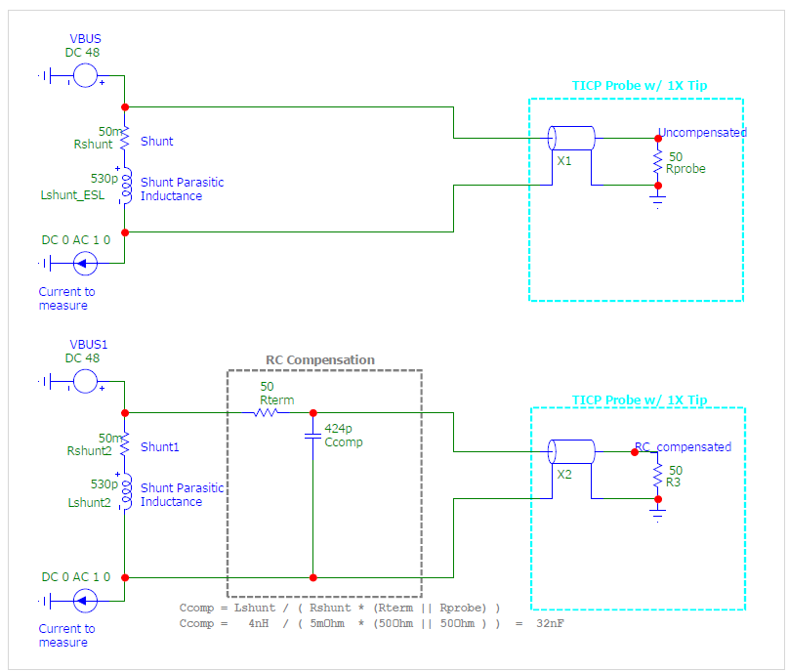Select the upper TICP Probe w/ 1X Tip title

tap(640, 86)
